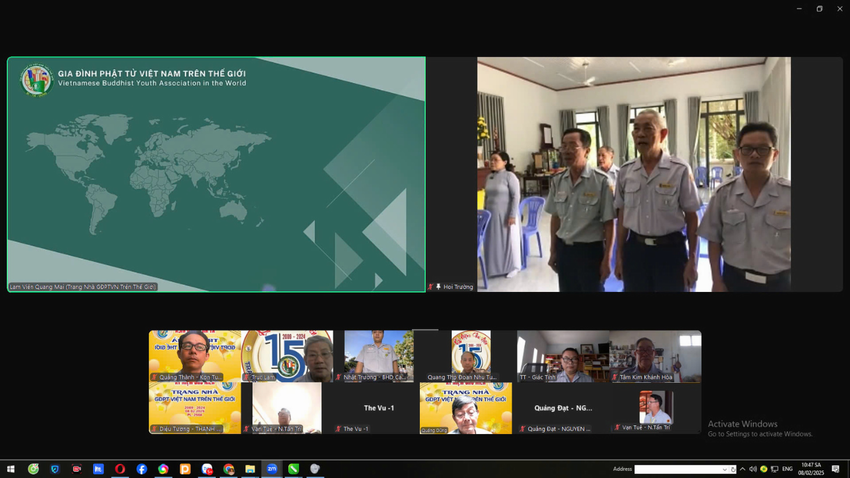Select the shared-screen world map tile
Viewport: 850px width, 478px height.
point(216,175)
